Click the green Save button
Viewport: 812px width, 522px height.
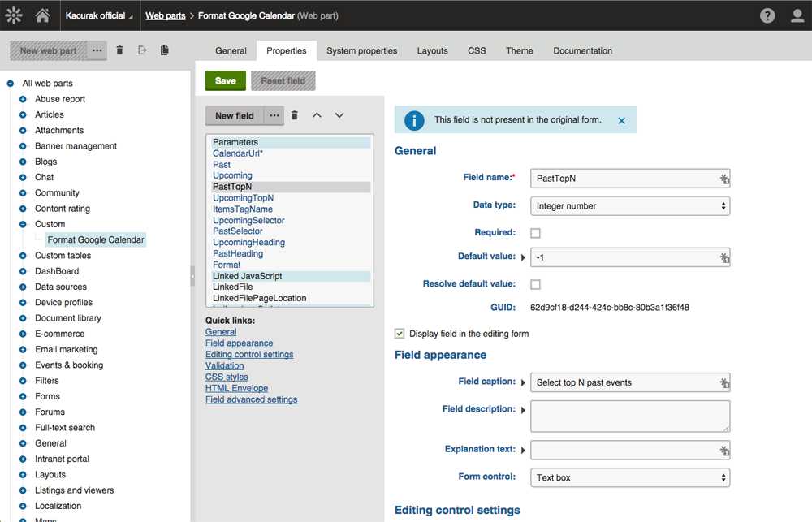tap(225, 80)
